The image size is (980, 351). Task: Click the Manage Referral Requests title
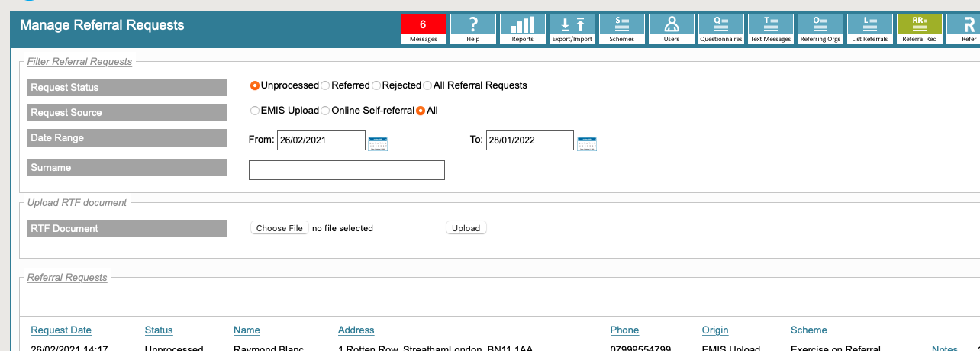102,25
